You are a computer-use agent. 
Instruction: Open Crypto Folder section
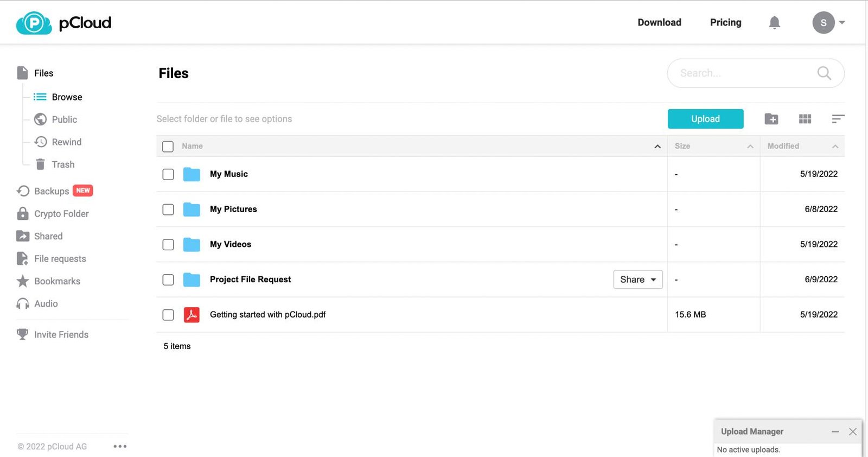(x=61, y=214)
